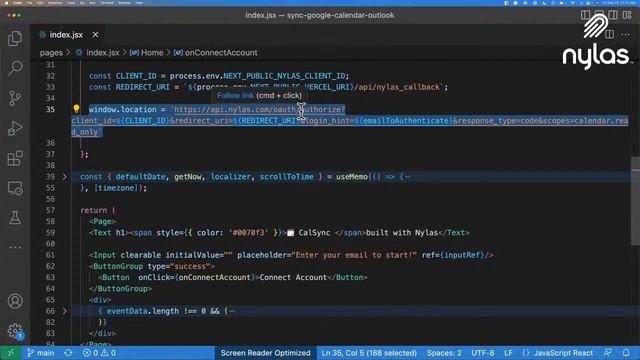Viewport: 640px width, 360px height.
Task: Click the index.jsx breadcrumb
Action: pyautogui.click(x=102, y=53)
